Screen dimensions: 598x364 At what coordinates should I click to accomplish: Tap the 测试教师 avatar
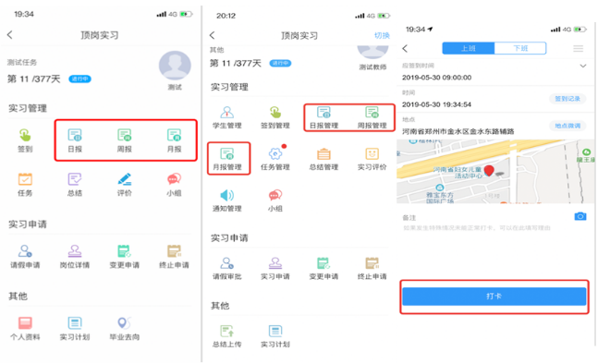coord(372,53)
